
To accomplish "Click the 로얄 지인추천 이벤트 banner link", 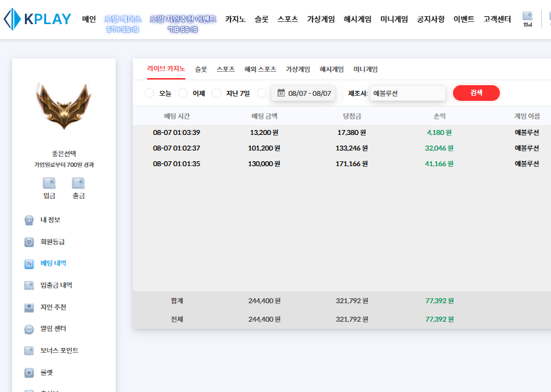I will 182,23.
